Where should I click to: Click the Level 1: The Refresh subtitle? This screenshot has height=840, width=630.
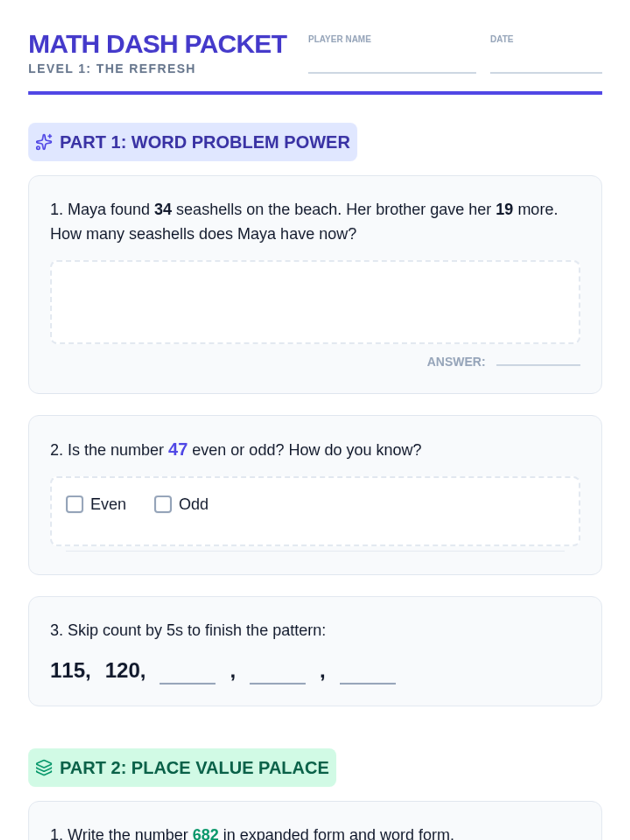[112, 69]
